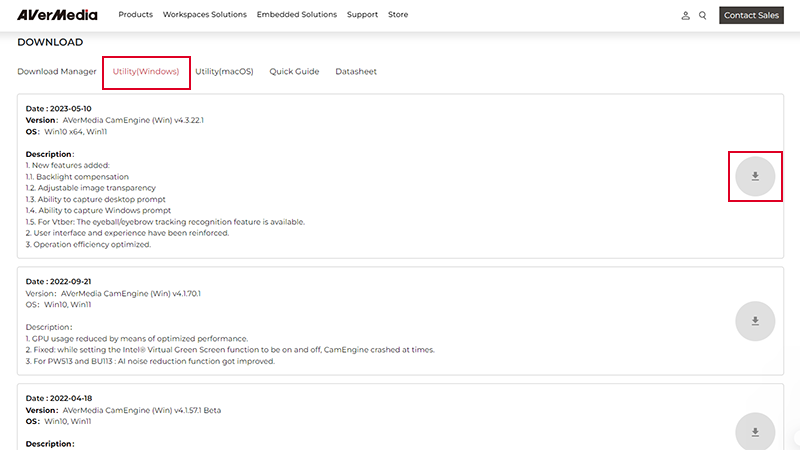
Task: Click OS text 'Win10 x64, Win11'
Action: pos(76,132)
